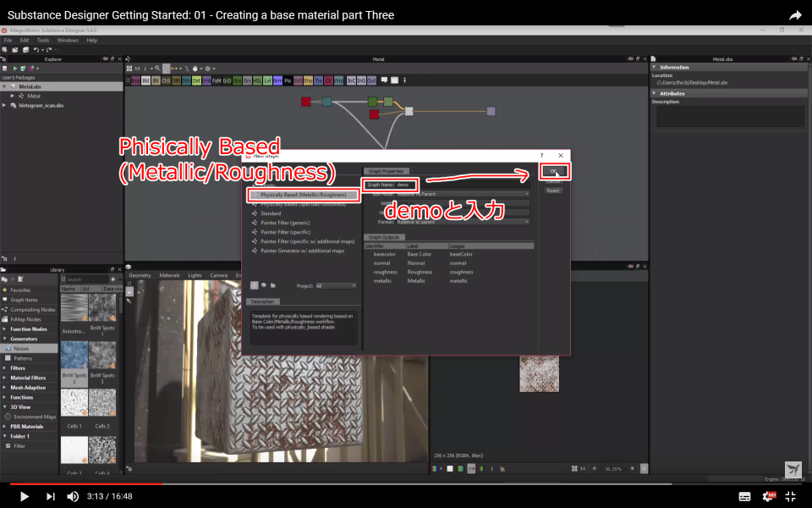
Task: Click the Graph Name input field
Action: coord(463,185)
